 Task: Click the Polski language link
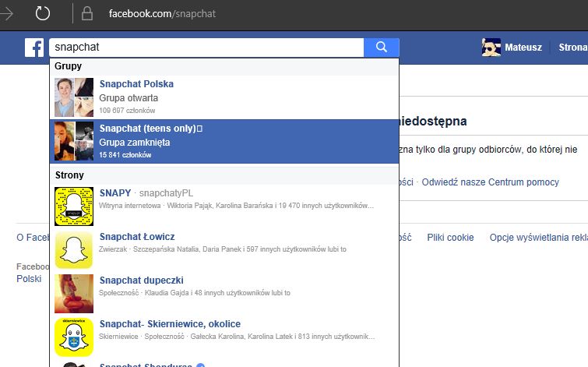[29, 278]
